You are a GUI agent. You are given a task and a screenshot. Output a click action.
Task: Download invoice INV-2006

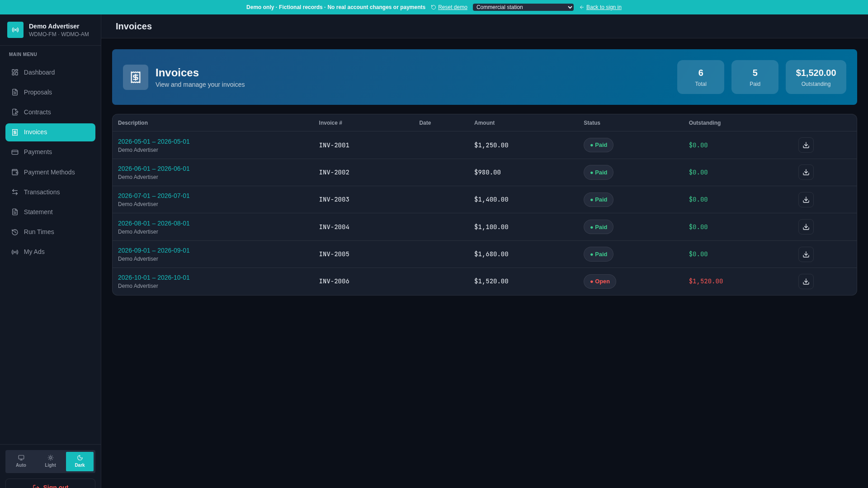click(806, 282)
